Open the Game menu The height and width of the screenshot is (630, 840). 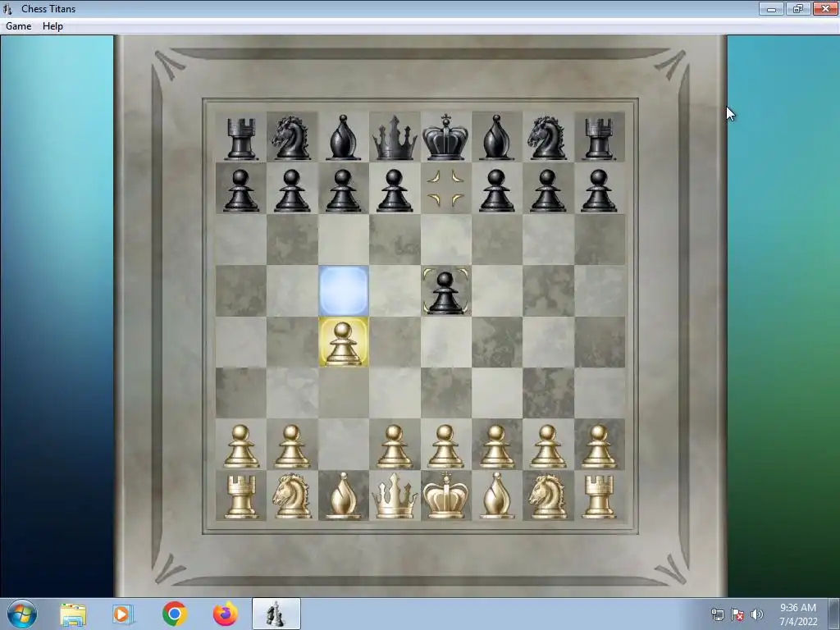pyautogui.click(x=18, y=26)
